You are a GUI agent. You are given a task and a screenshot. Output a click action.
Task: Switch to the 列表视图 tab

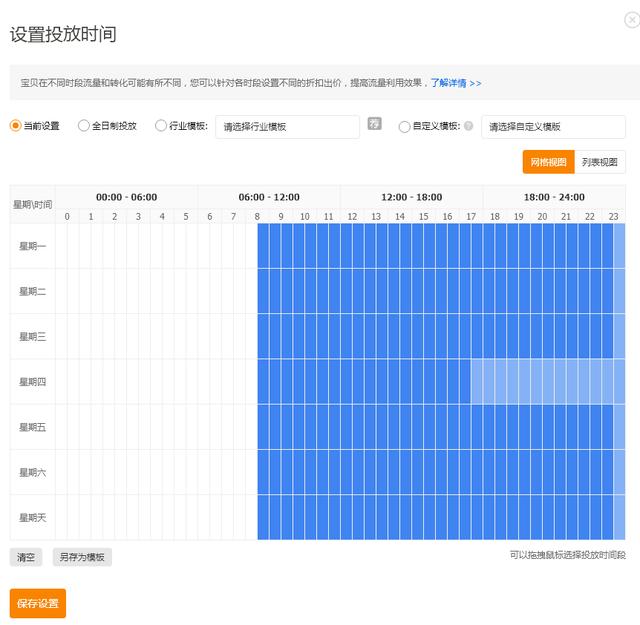(x=600, y=162)
